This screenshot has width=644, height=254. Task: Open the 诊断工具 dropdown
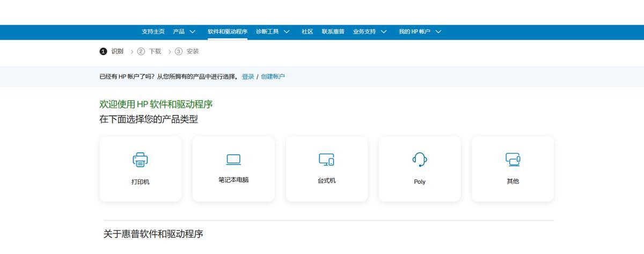click(273, 32)
